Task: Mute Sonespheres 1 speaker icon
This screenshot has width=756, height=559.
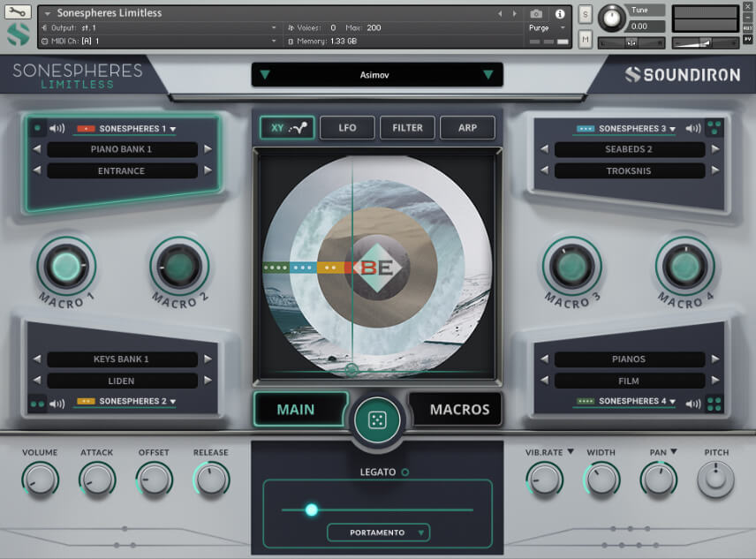Action: 57,129
